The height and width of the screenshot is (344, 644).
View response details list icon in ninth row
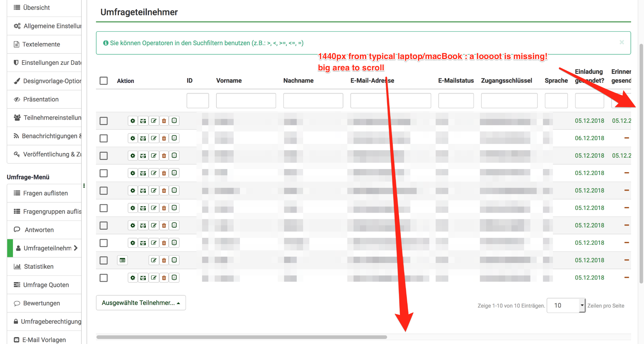pyautogui.click(x=122, y=260)
